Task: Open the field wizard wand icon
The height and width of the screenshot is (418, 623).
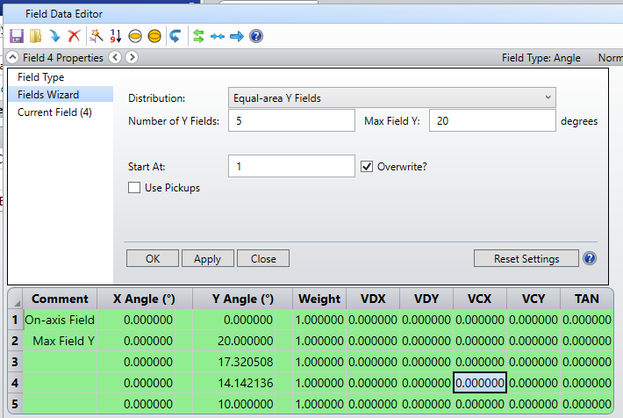Action: (96, 36)
